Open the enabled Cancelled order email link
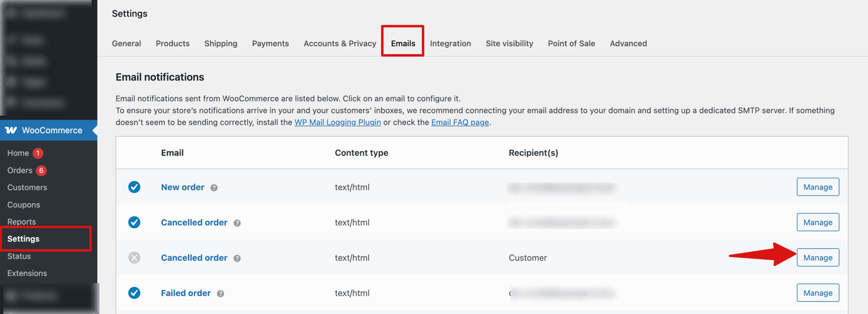 (x=194, y=222)
